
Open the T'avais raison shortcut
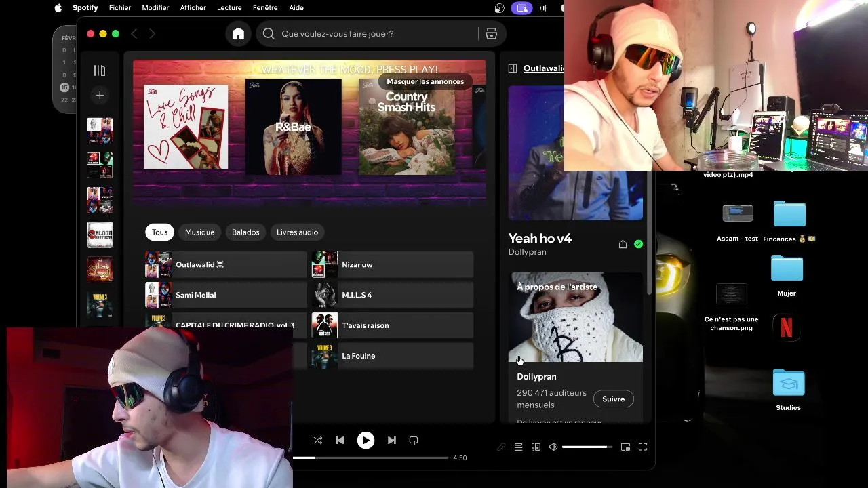click(x=392, y=325)
